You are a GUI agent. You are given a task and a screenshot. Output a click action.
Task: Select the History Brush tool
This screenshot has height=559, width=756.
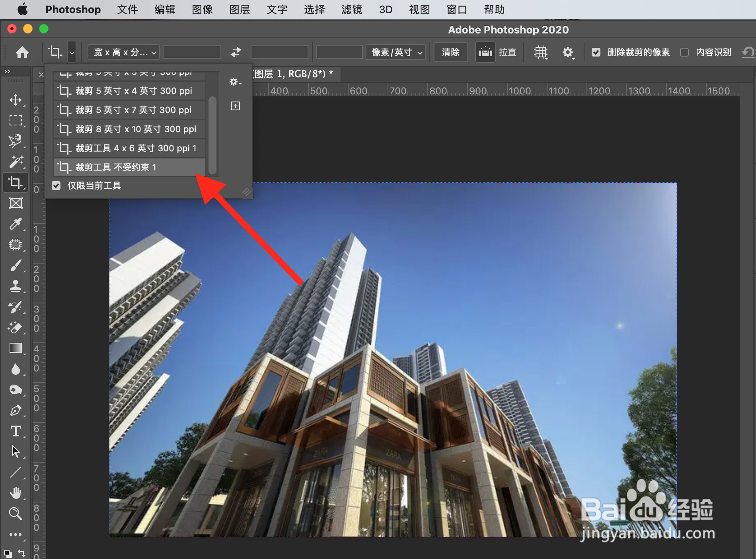[x=16, y=307]
